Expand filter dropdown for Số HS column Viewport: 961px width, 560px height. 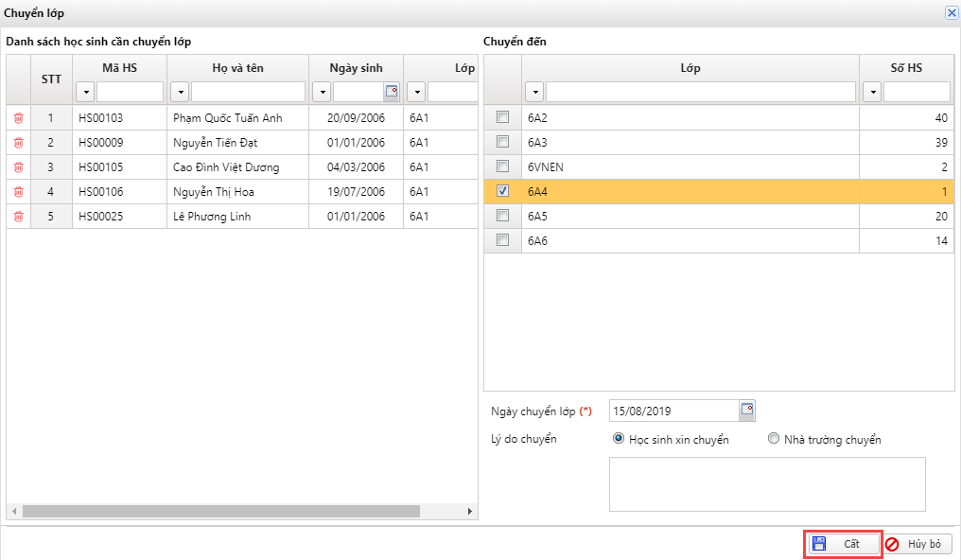(x=871, y=92)
